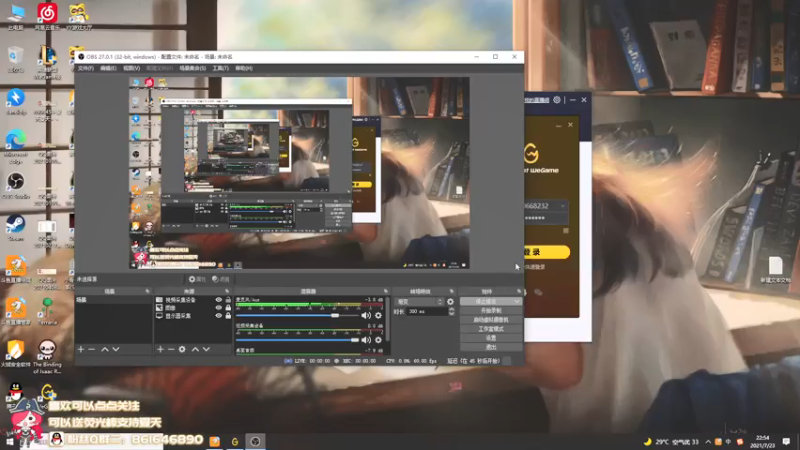The width and height of the screenshot is (800, 450).
Task: Click the yellow 登录 button in WeGame
Action: point(546,252)
